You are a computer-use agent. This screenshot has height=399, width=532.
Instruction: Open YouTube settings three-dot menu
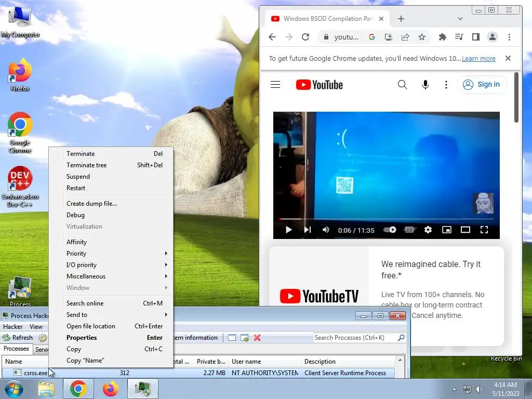[446, 85]
